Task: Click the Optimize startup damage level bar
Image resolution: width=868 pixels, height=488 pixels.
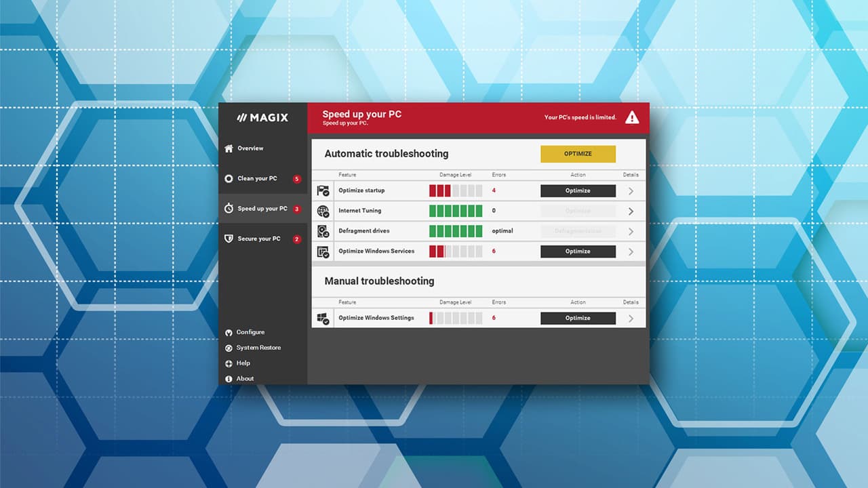Action: click(456, 191)
